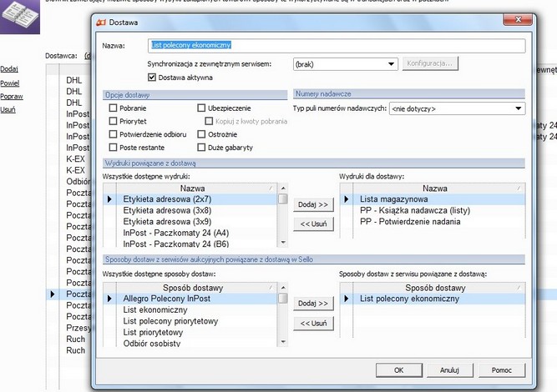
Task: Confirm the dialog with OK
Action: tap(398, 369)
